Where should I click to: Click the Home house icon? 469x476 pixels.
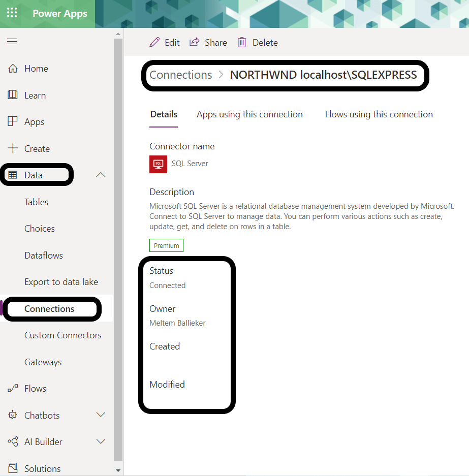pos(13,69)
